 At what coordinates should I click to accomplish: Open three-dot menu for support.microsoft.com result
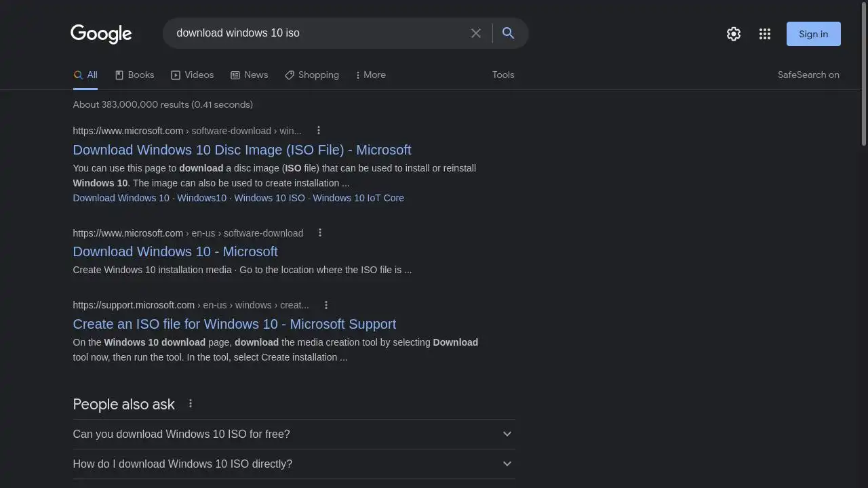coord(326,305)
